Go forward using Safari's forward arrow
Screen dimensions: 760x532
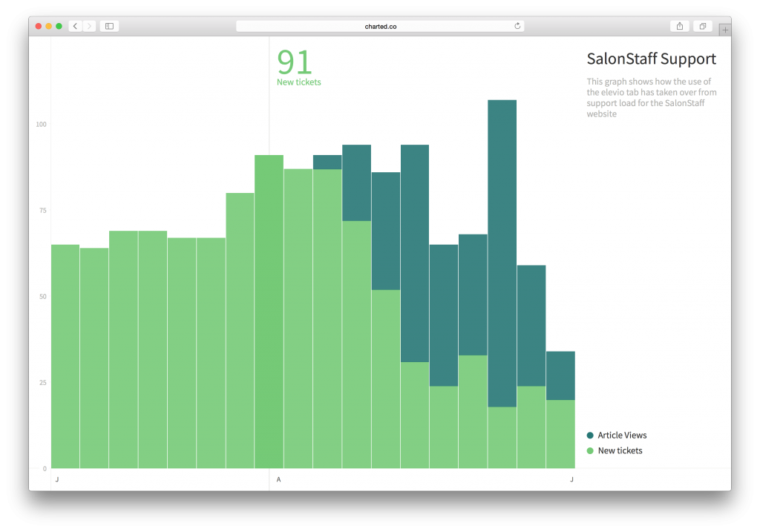89,26
